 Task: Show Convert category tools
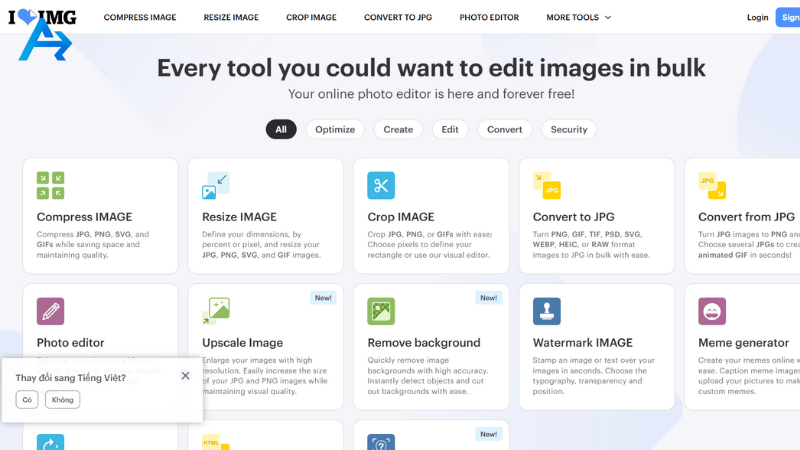(505, 130)
